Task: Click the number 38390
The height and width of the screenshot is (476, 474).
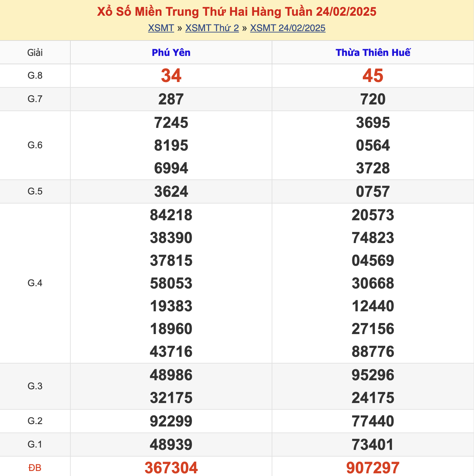Action: tap(171, 238)
